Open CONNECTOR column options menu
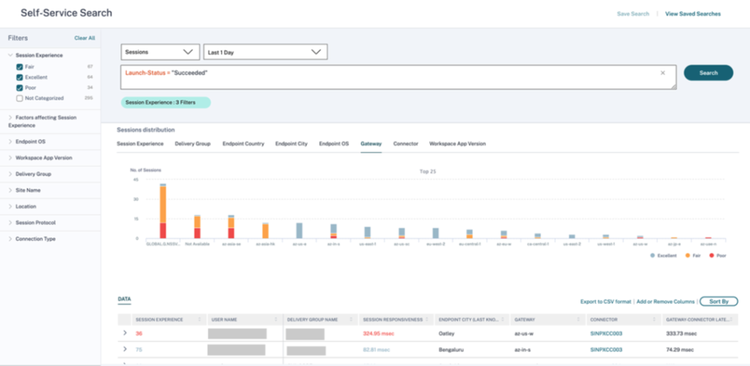 [x=654, y=319]
